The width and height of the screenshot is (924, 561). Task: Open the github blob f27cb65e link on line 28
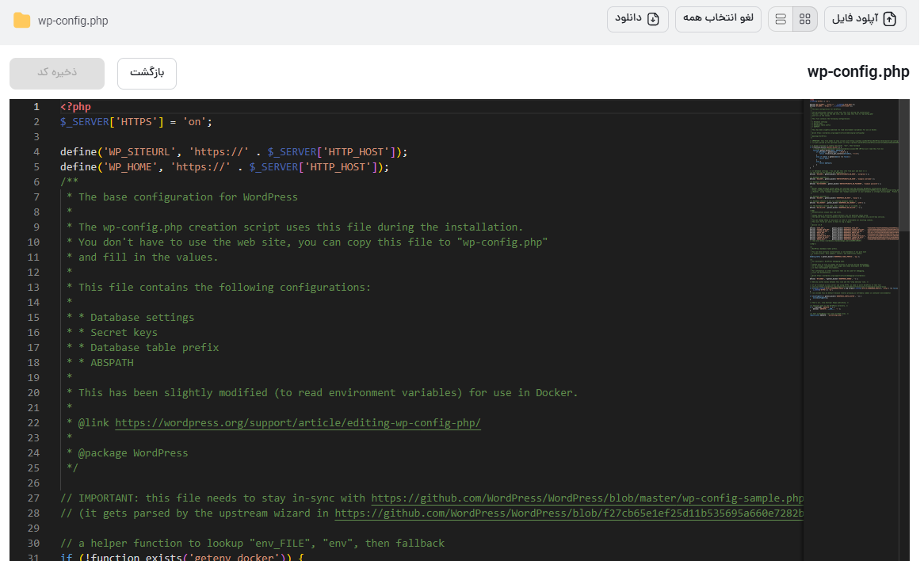coord(569,513)
